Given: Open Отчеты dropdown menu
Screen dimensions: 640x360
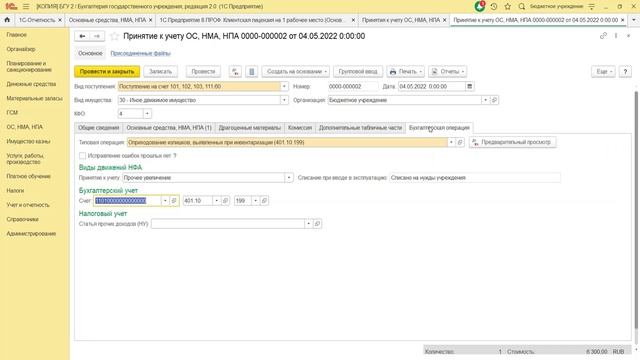Looking at the screenshot, I should 448,71.
